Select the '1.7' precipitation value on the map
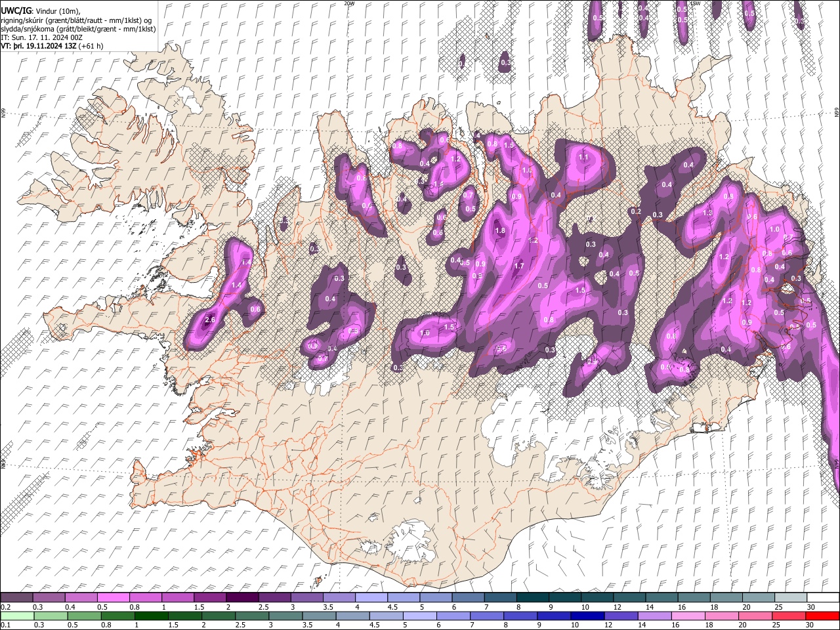Image resolution: width=840 pixels, height=630 pixels. [519, 266]
